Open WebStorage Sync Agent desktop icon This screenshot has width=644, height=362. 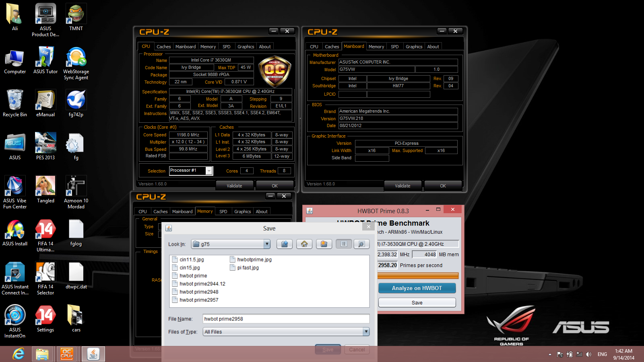76,63
